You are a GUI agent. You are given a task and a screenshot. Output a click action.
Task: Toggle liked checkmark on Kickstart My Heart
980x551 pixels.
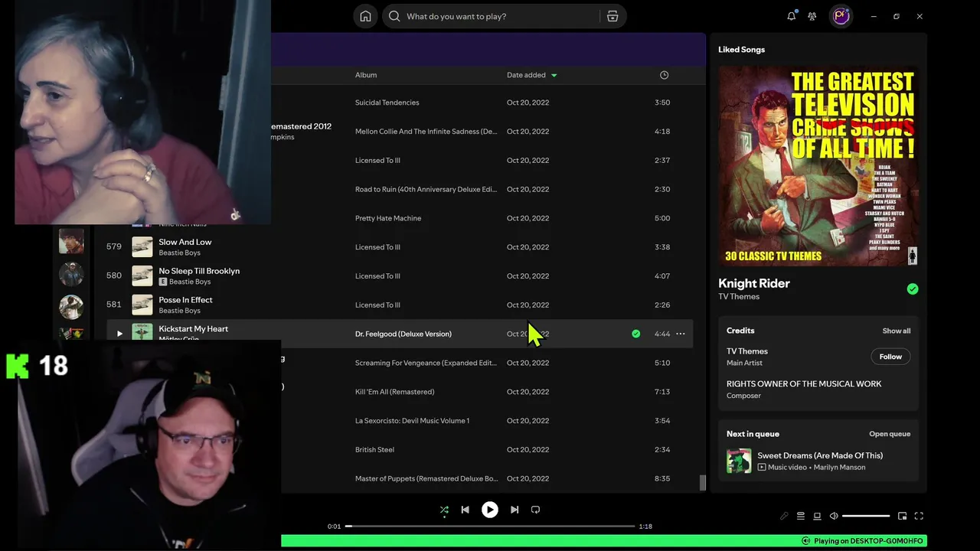pos(635,334)
